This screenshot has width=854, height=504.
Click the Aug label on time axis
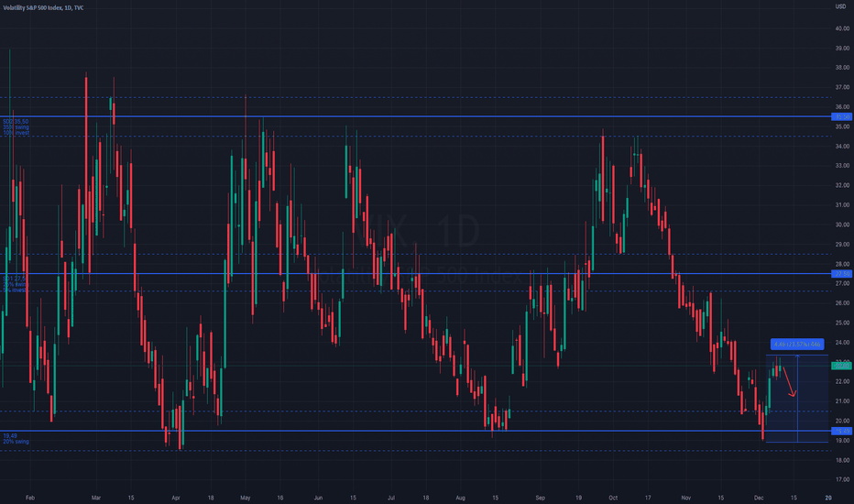(x=460, y=498)
